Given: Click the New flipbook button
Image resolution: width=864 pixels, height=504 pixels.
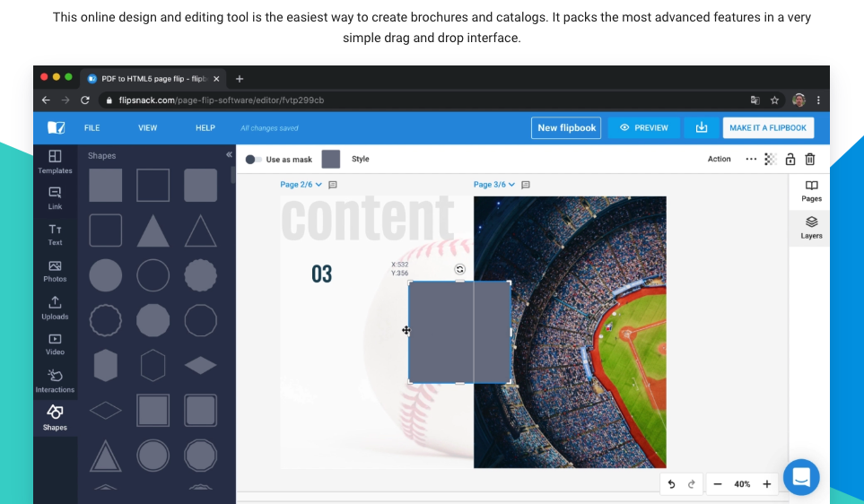Looking at the screenshot, I should (566, 127).
